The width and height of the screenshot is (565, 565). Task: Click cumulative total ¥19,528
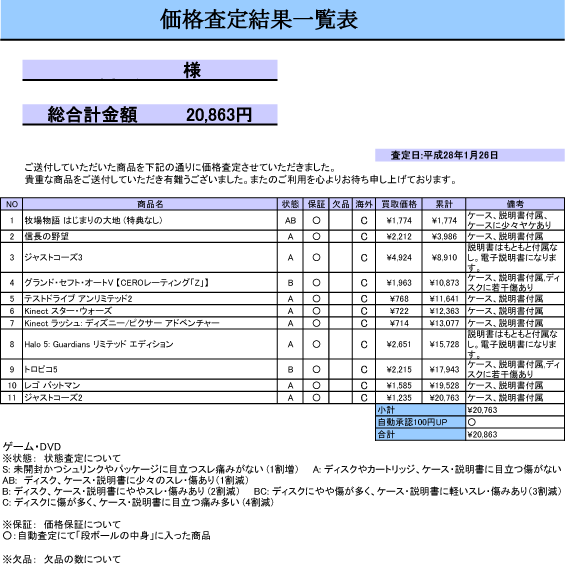444,385
